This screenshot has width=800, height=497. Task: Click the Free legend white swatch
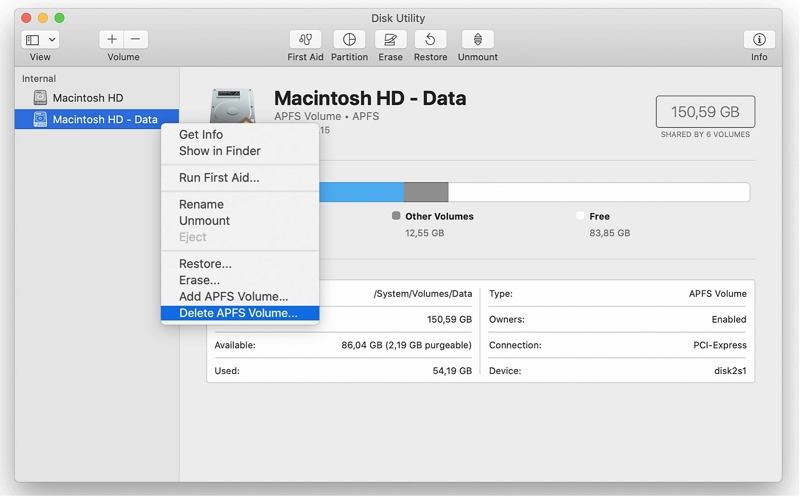click(580, 216)
